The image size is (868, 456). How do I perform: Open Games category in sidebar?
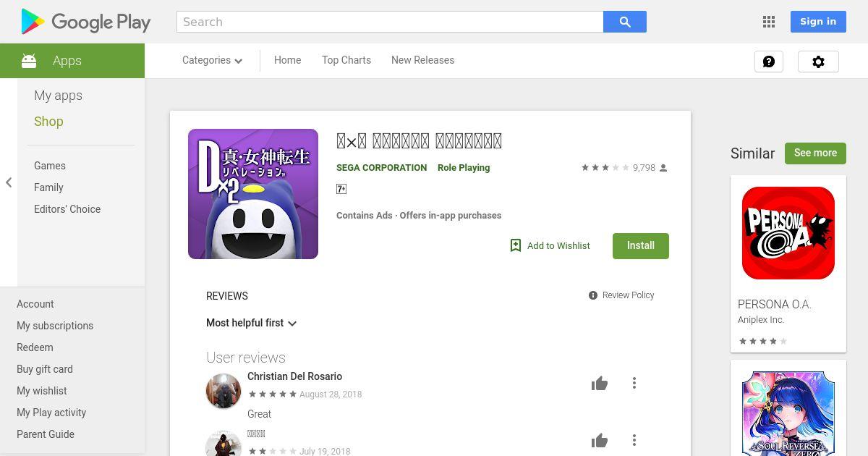(50, 166)
